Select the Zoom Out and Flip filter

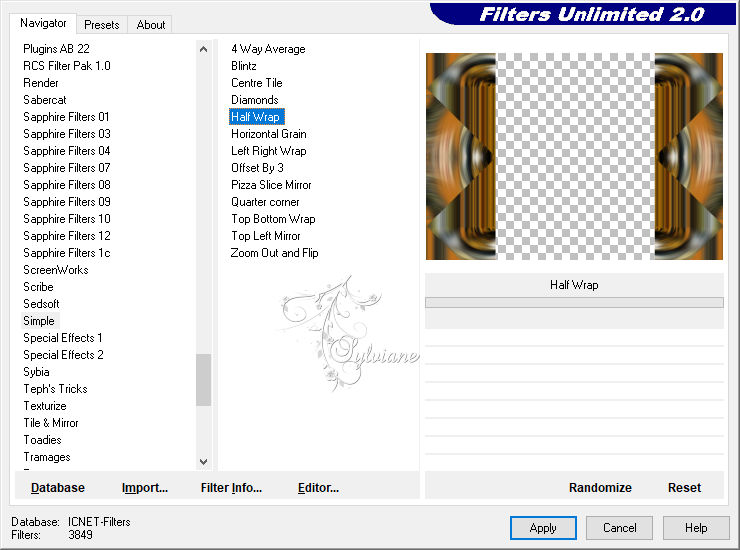274,253
